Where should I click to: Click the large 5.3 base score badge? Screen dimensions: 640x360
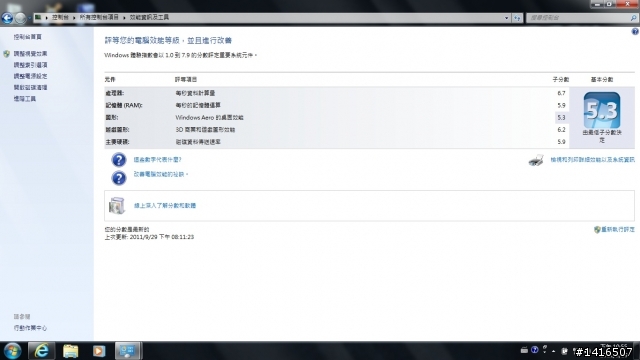click(602, 110)
